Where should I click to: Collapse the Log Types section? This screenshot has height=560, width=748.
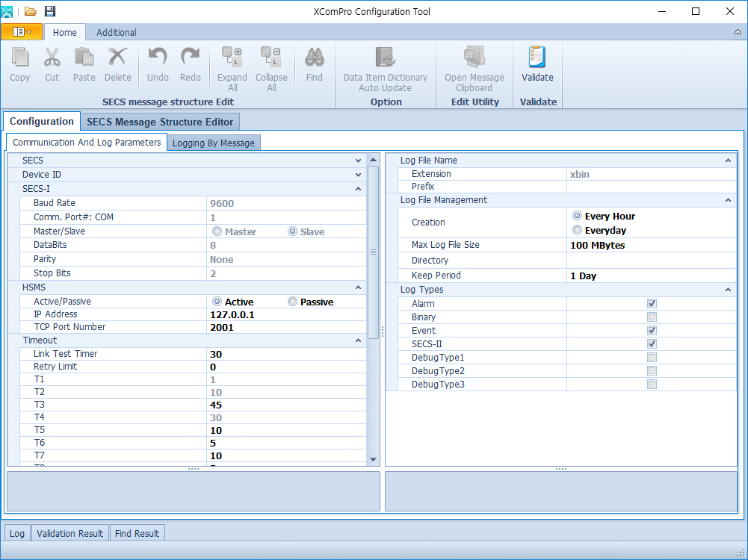pos(728,290)
